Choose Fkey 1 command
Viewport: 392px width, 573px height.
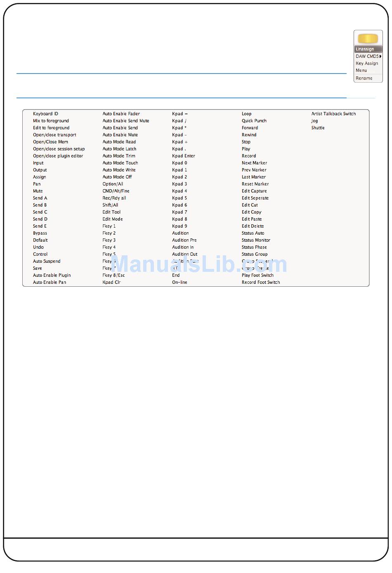coord(109,226)
